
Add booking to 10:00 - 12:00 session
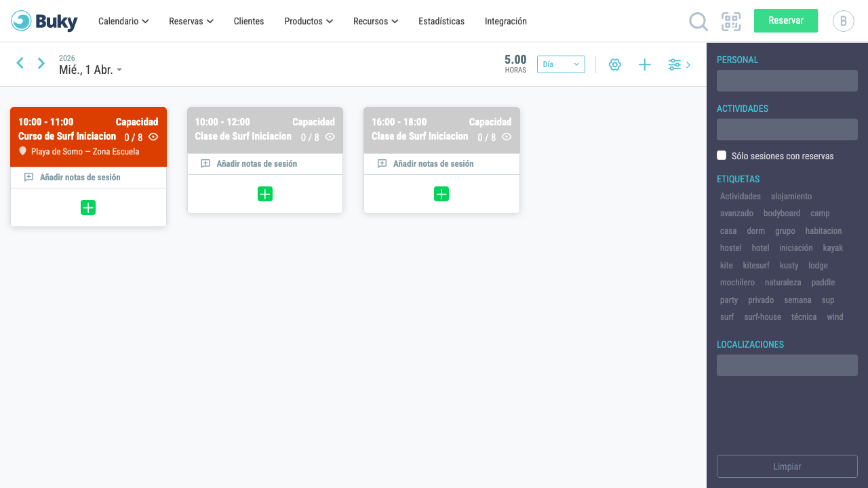tap(265, 194)
